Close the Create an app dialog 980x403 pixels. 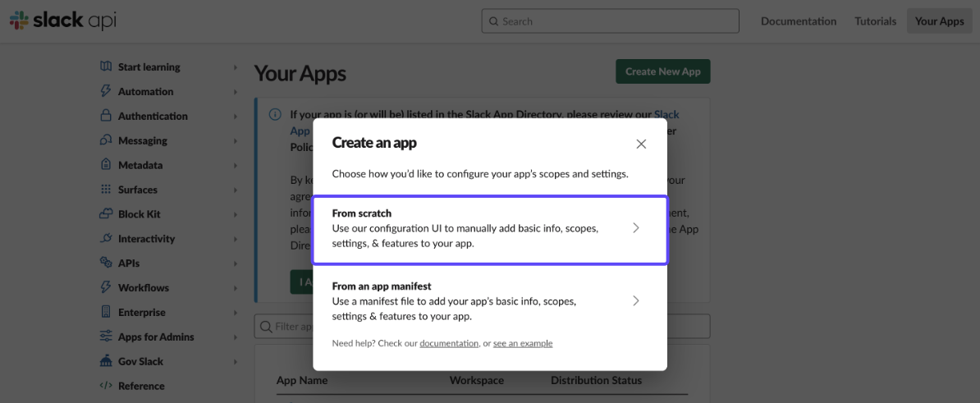click(641, 144)
